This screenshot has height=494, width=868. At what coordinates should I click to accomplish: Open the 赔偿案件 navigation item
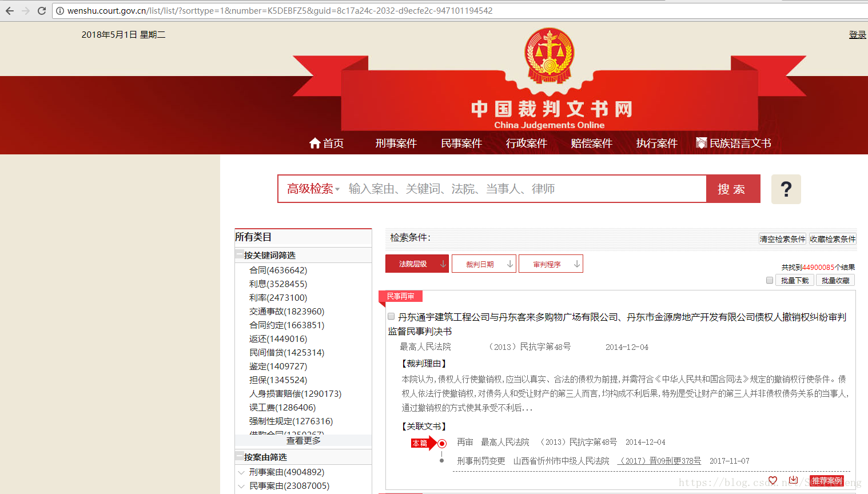click(x=592, y=143)
